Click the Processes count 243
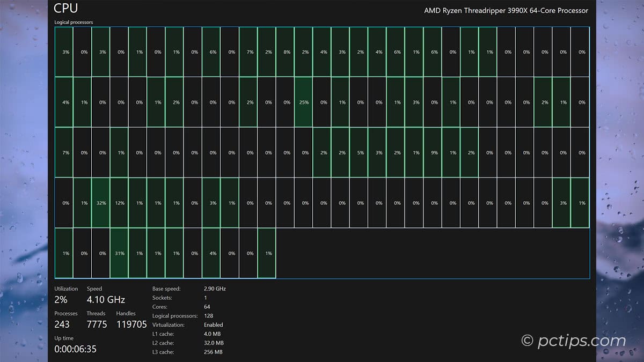Screen dimensions: 644x362 pos(62,324)
